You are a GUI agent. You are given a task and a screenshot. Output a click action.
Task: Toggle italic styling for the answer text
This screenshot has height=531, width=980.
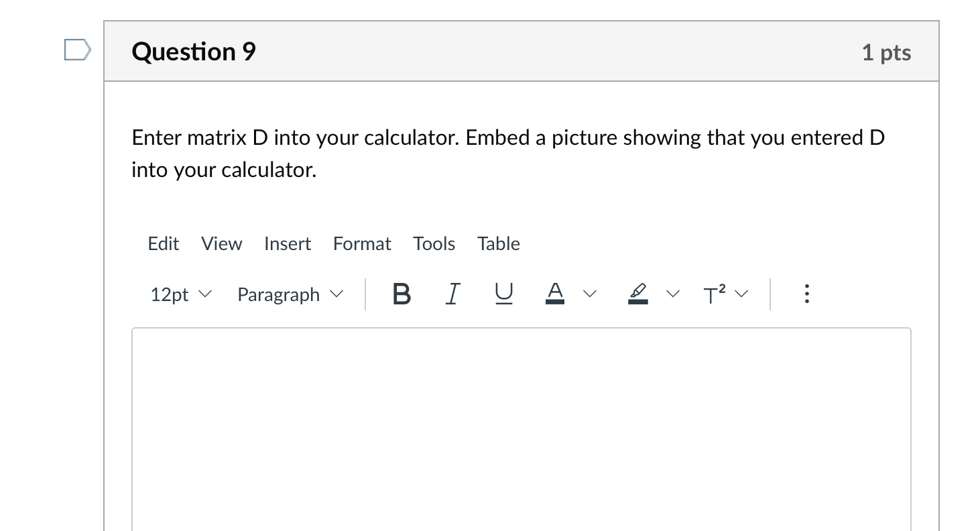click(452, 294)
